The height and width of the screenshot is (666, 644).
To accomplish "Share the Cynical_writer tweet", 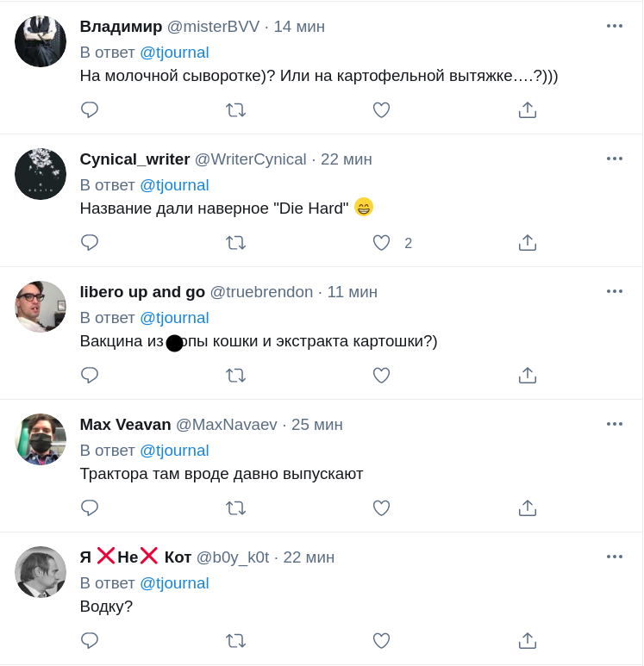I will pyautogui.click(x=528, y=243).
